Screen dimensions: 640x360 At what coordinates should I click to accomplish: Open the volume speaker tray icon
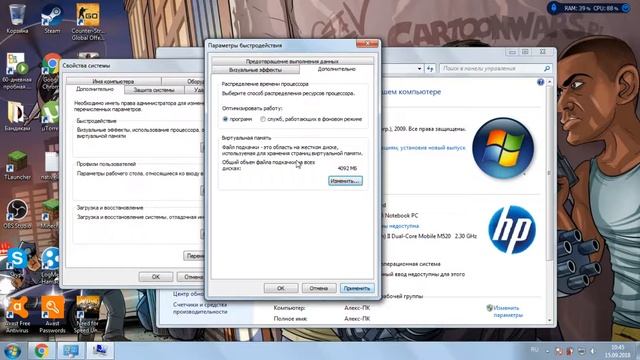click(592, 351)
